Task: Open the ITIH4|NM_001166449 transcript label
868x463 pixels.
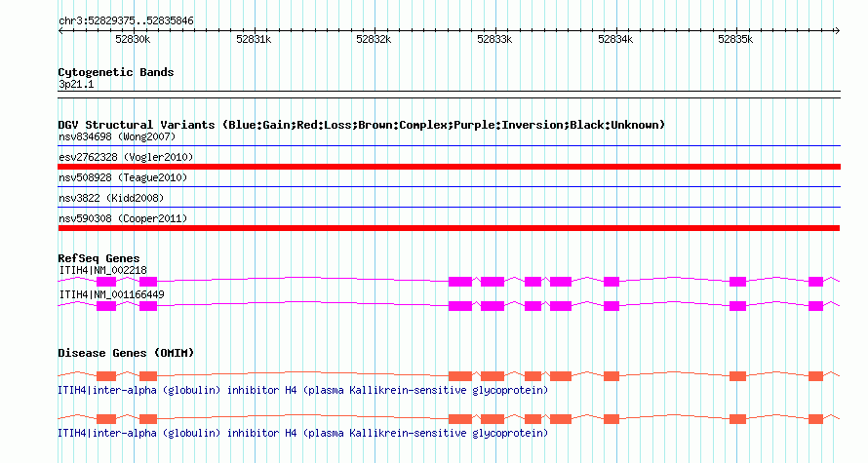Action: pyautogui.click(x=112, y=294)
